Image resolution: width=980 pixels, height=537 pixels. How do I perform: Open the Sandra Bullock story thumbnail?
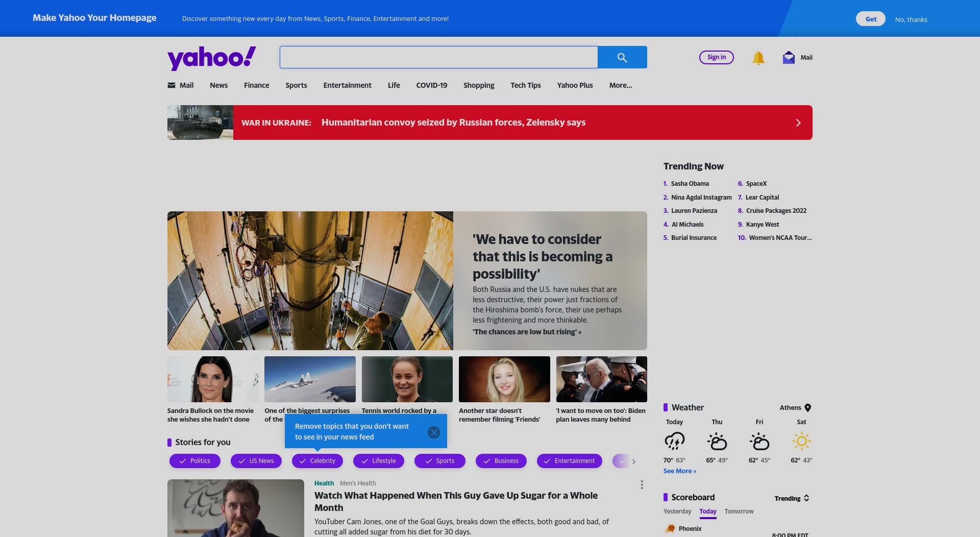(213, 379)
